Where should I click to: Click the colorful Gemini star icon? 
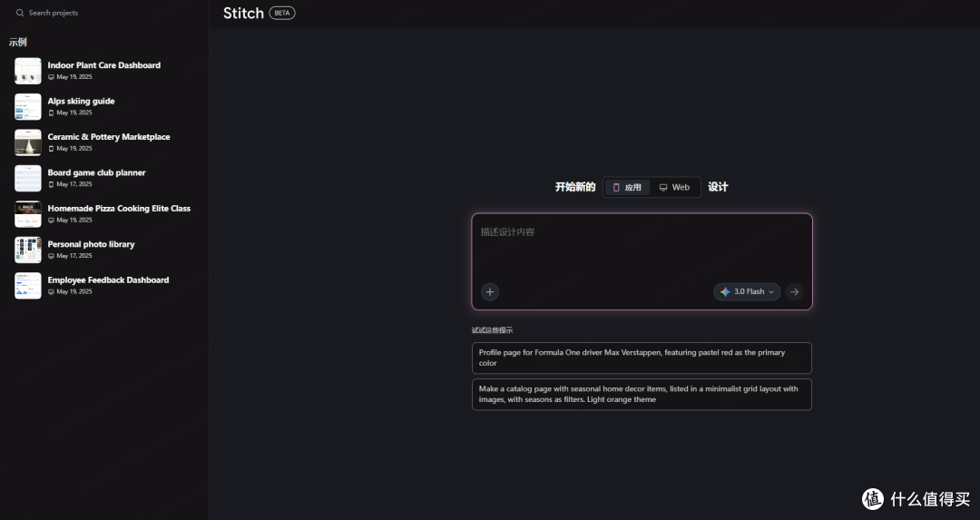[725, 292]
